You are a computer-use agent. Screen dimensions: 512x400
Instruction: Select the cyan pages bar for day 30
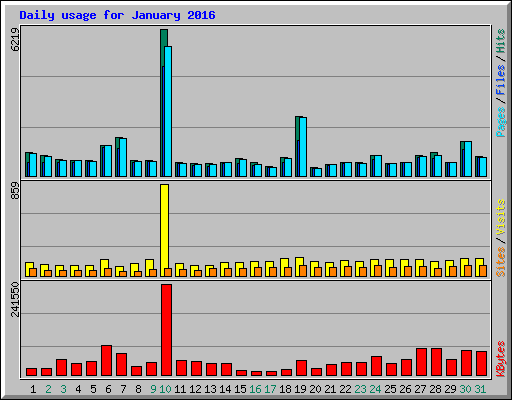[x=468, y=159]
